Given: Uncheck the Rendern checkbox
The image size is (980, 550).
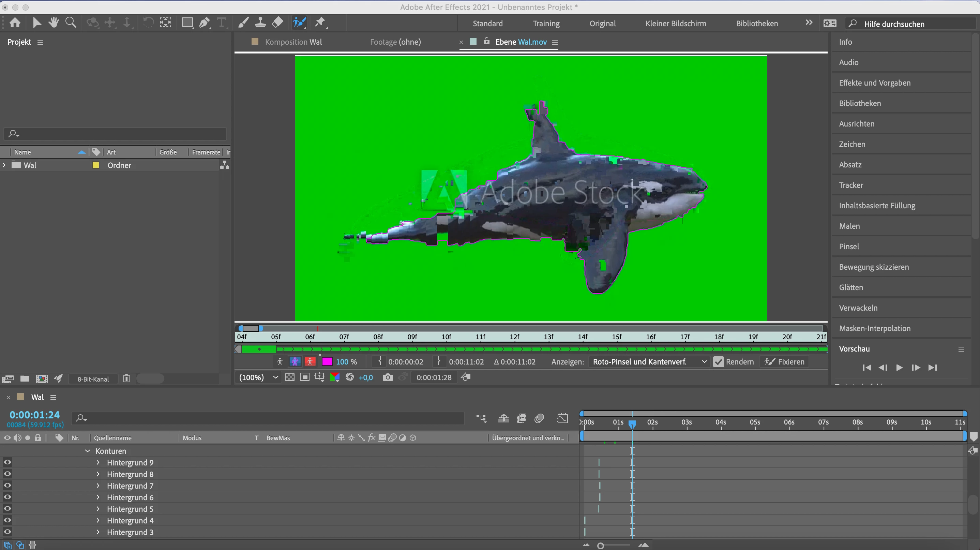Looking at the screenshot, I should pos(718,362).
